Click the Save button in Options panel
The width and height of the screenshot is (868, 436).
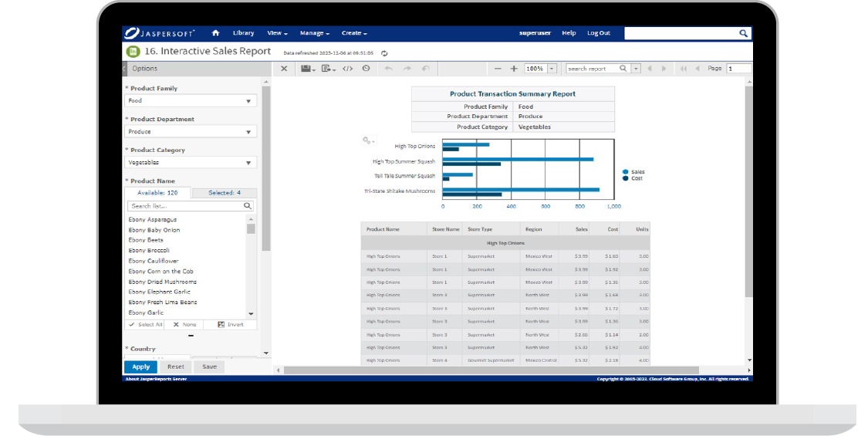click(x=209, y=367)
